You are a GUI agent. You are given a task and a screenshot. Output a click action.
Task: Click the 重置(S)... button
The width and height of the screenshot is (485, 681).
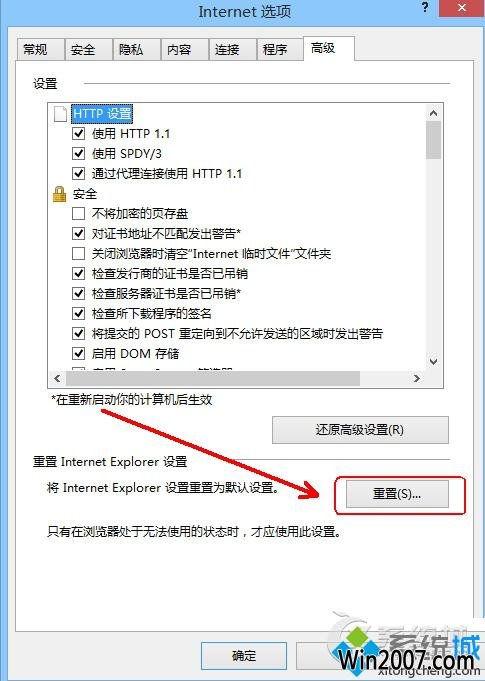point(397,494)
